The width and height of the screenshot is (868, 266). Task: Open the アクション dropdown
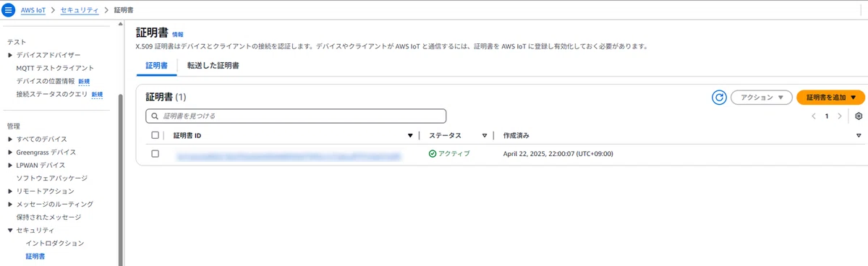coord(762,97)
